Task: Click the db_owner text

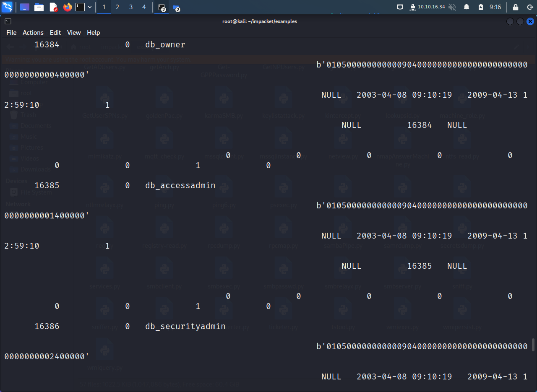Action: coord(165,45)
